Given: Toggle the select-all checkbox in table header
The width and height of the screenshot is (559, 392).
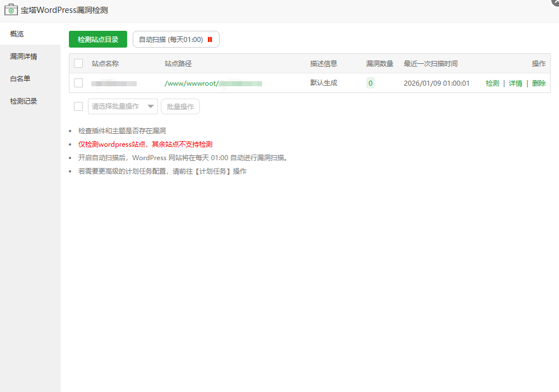Looking at the screenshot, I should 78,63.
